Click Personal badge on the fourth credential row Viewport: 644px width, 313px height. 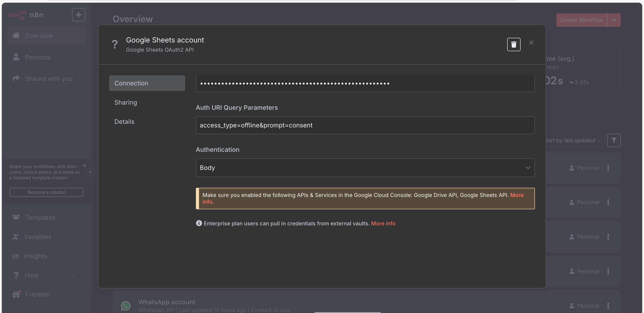[584, 271]
